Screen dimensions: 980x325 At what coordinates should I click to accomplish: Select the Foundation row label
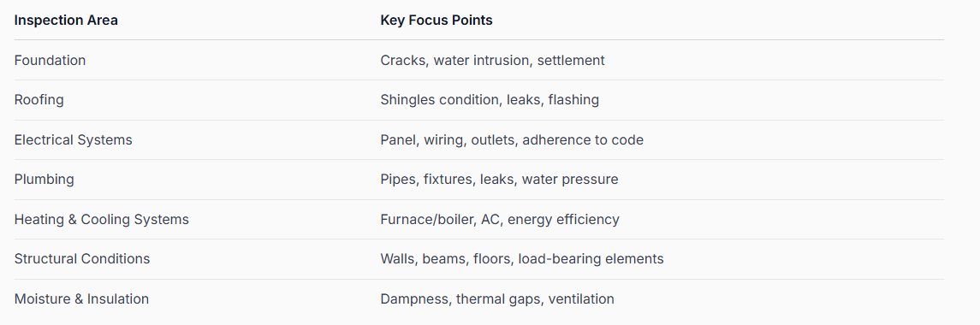[x=50, y=61]
